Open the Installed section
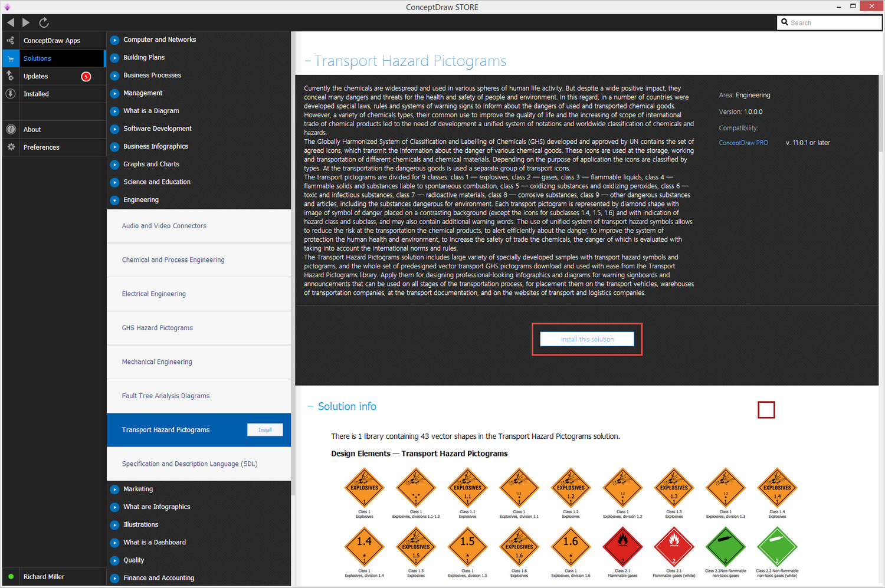 click(x=54, y=94)
